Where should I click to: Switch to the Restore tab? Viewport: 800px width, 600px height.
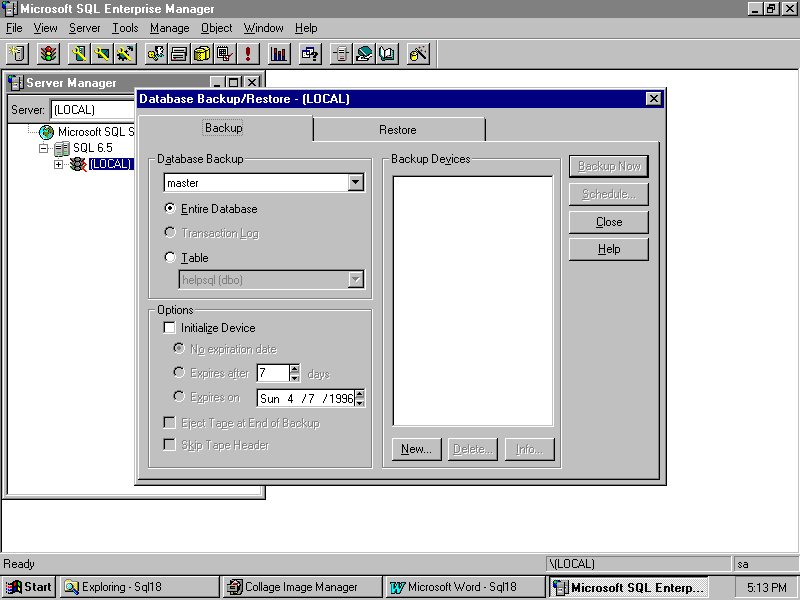[x=398, y=130]
